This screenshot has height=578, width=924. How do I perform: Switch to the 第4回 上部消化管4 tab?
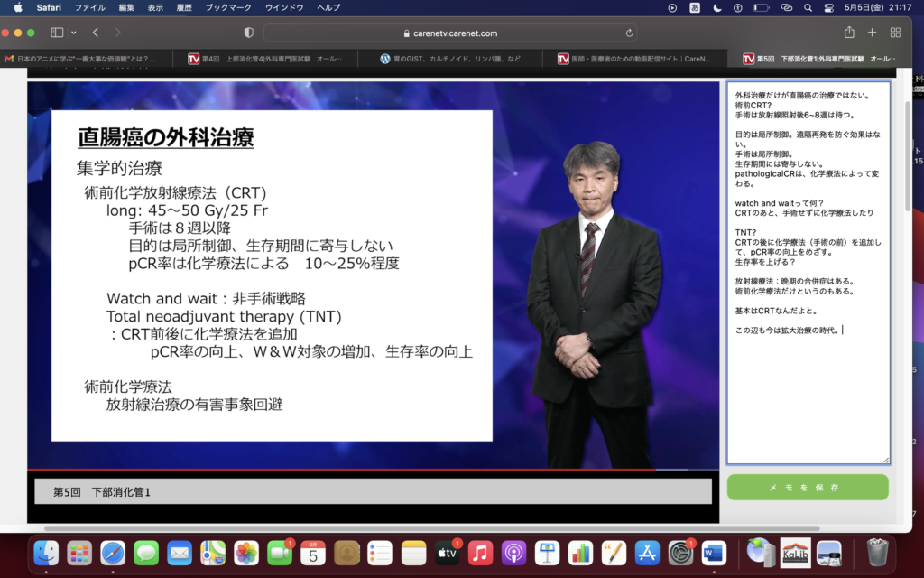271,59
